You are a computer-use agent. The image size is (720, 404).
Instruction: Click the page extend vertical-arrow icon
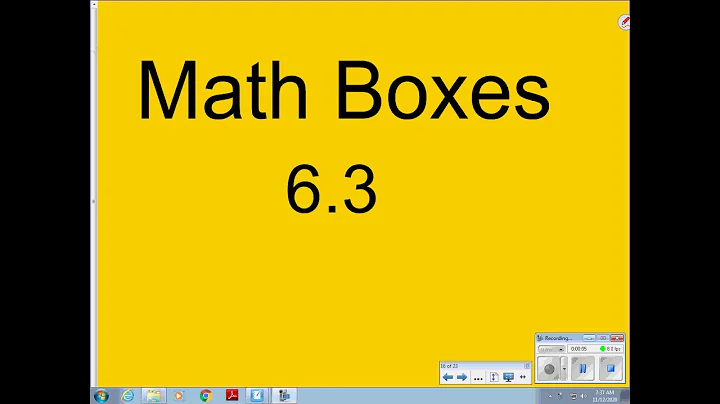tap(494, 377)
